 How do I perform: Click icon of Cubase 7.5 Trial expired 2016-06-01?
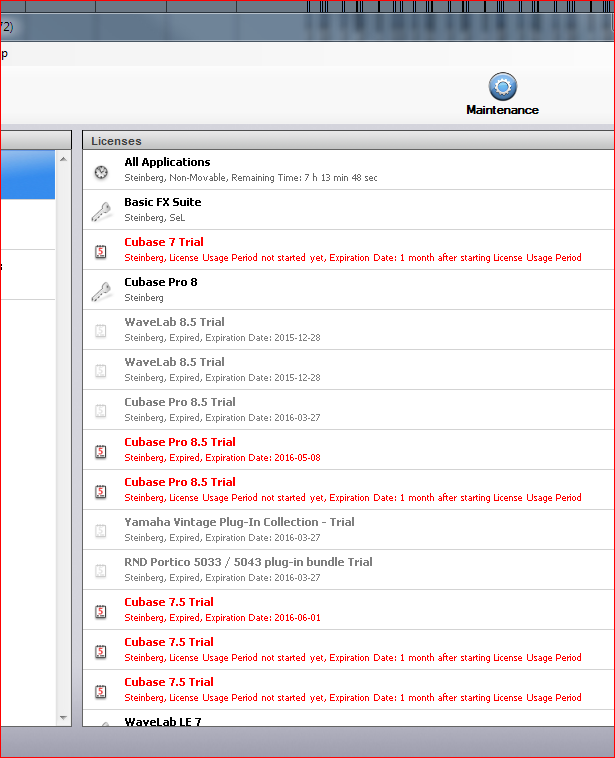[x=101, y=612]
